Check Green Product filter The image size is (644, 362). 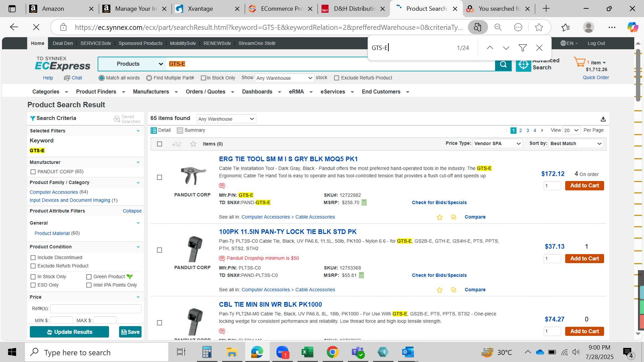pos(89,277)
